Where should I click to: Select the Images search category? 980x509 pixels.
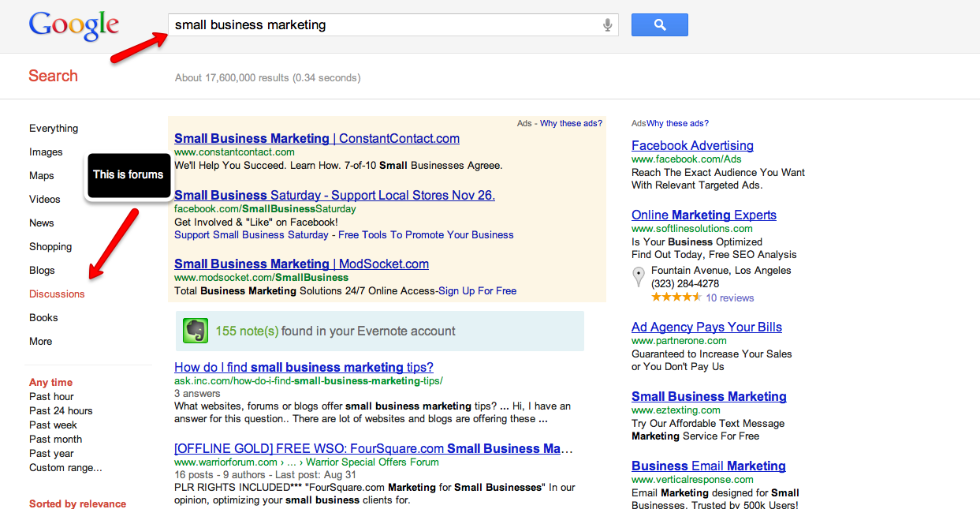click(x=46, y=152)
